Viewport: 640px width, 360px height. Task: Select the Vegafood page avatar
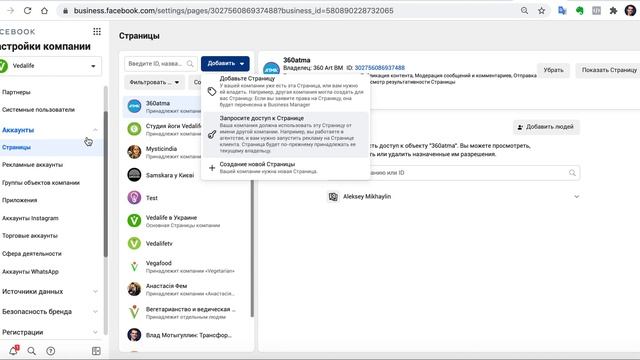[x=134, y=266]
